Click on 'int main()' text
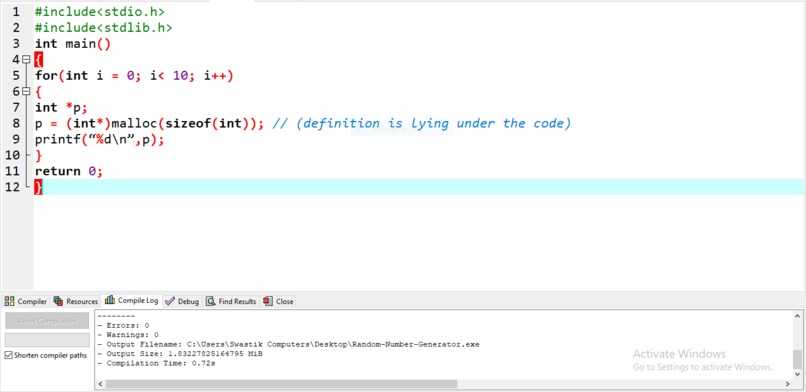The image size is (806, 392). (x=73, y=44)
